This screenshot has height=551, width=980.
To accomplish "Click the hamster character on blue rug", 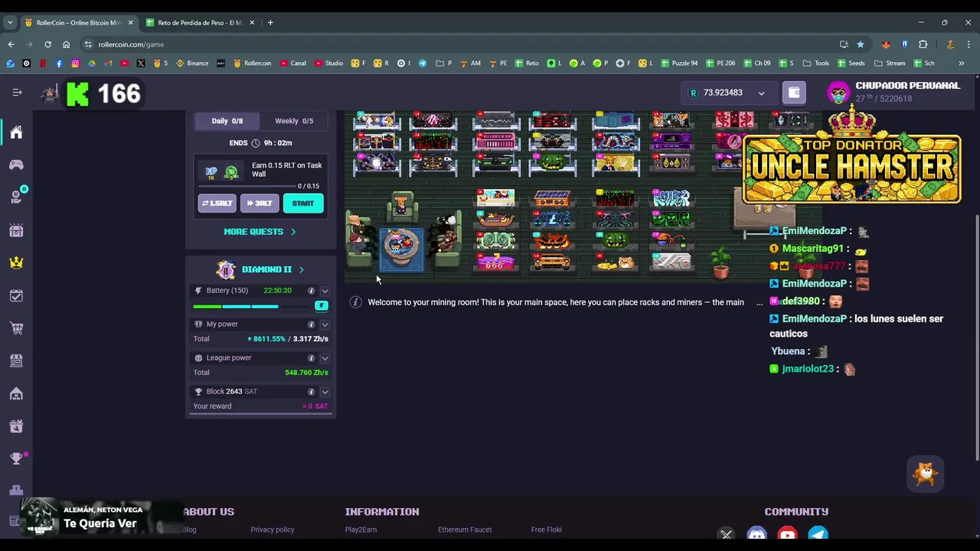I will pos(401,245).
